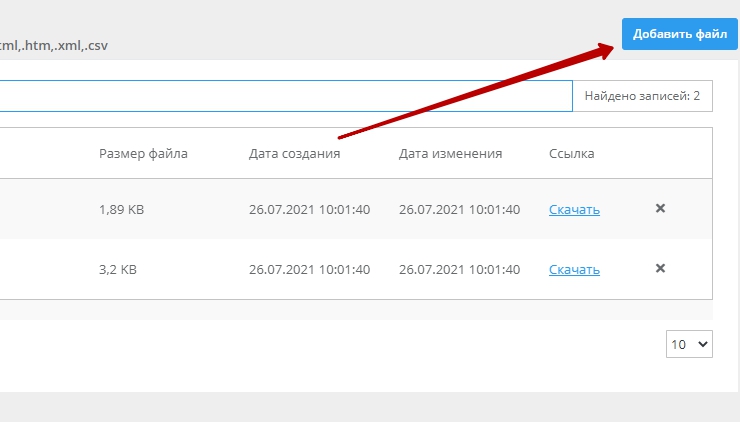The height and width of the screenshot is (422, 740).
Task: Sort by Размер файла column header
Action: 143,154
